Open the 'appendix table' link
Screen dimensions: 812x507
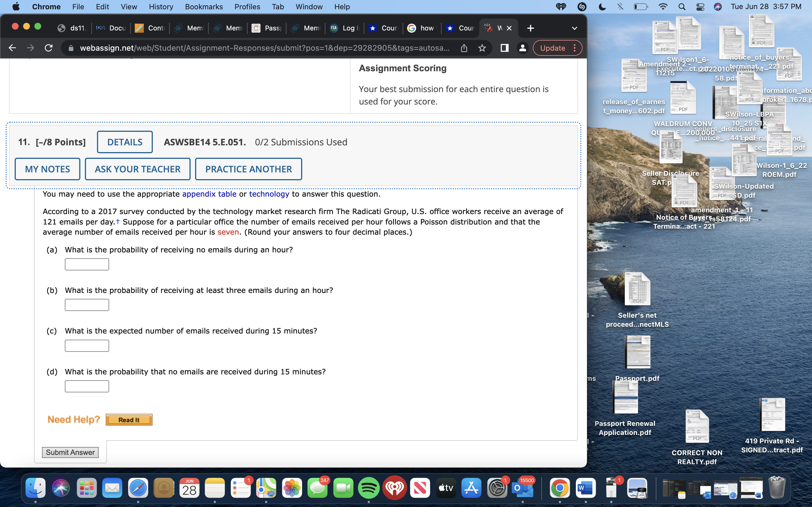click(209, 194)
